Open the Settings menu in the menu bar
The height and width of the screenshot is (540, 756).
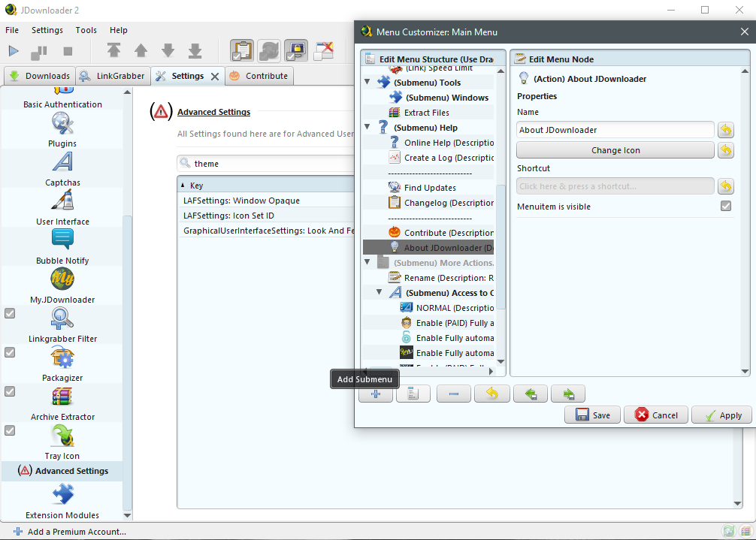(x=47, y=30)
